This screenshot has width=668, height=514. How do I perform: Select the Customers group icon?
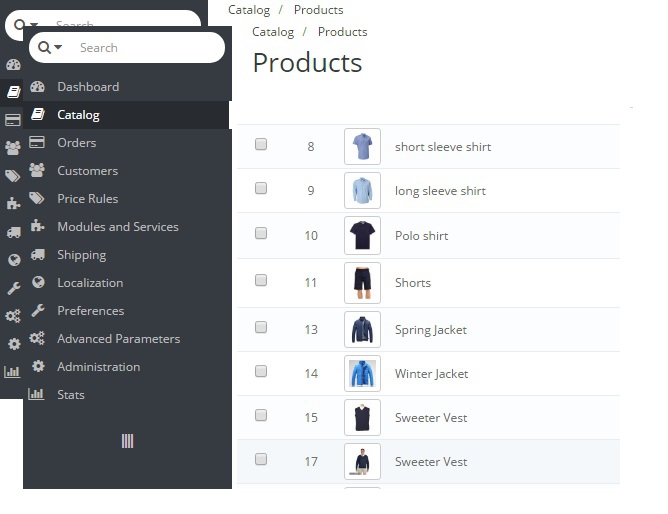(38, 171)
